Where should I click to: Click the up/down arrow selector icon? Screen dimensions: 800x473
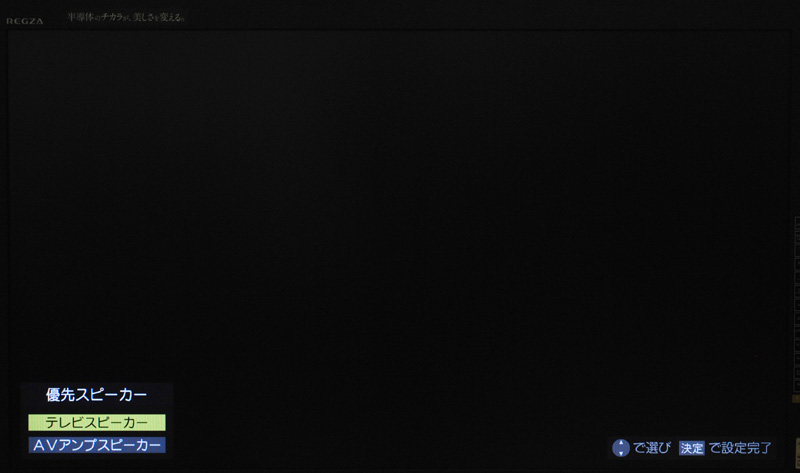point(620,448)
